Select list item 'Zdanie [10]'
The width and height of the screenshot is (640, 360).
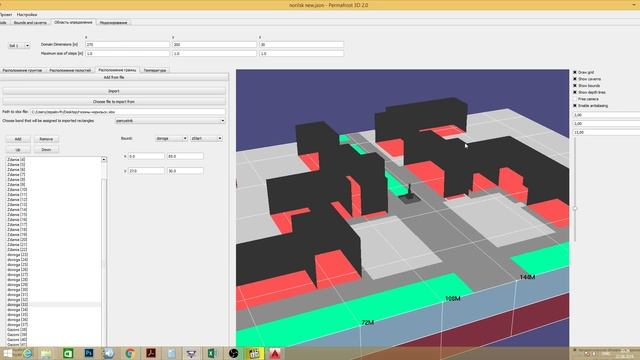pos(17,189)
